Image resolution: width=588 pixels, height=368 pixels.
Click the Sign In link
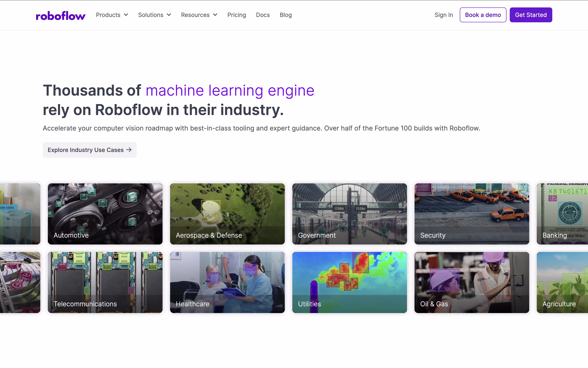coord(443,15)
